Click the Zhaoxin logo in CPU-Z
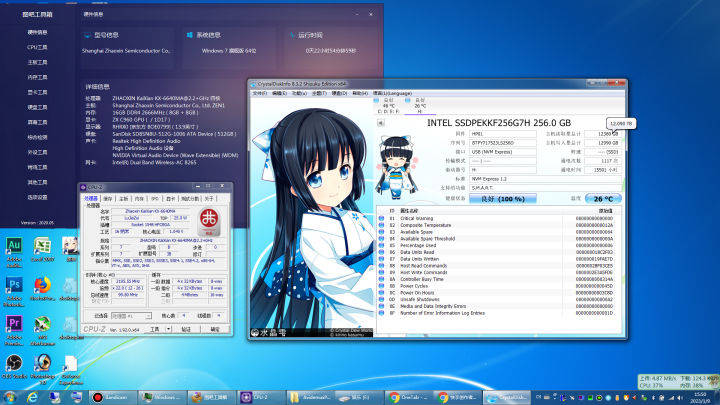This screenshot has height=405, width=720. (209, 222)
